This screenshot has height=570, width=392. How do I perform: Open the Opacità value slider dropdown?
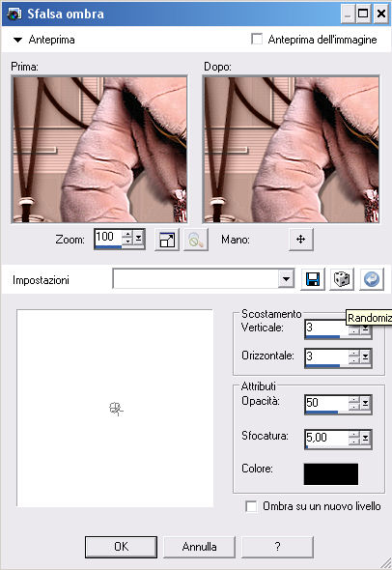point(365,403)
